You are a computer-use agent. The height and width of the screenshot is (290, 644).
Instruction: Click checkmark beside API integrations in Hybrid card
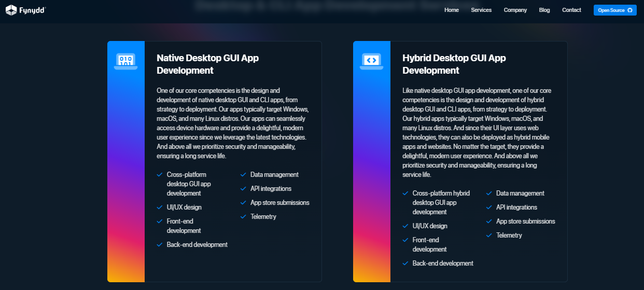pyautogui.click(x=489, y=208)
